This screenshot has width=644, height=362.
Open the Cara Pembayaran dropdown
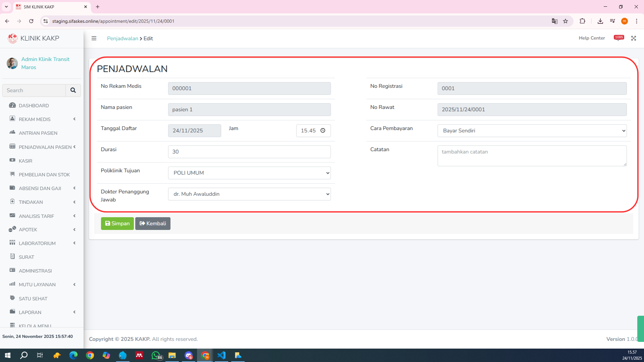(x=532, y=131)
